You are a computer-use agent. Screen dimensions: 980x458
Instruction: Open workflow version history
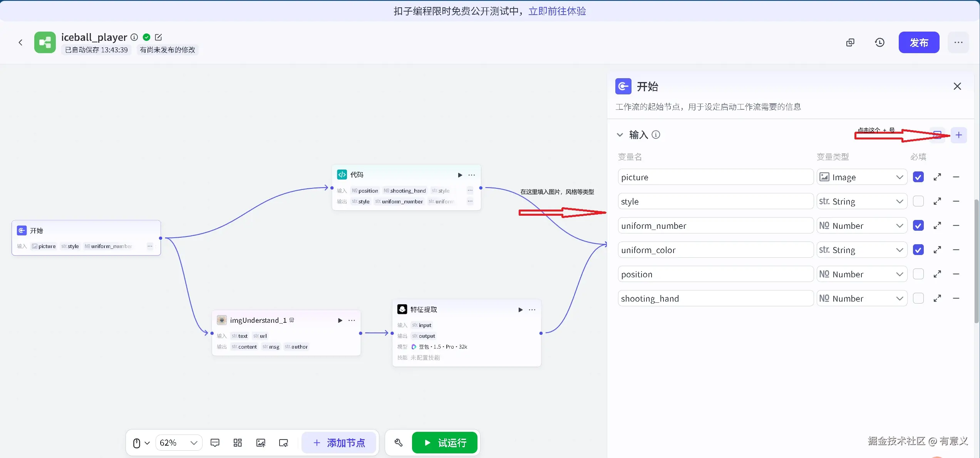(x=879, y=42)
